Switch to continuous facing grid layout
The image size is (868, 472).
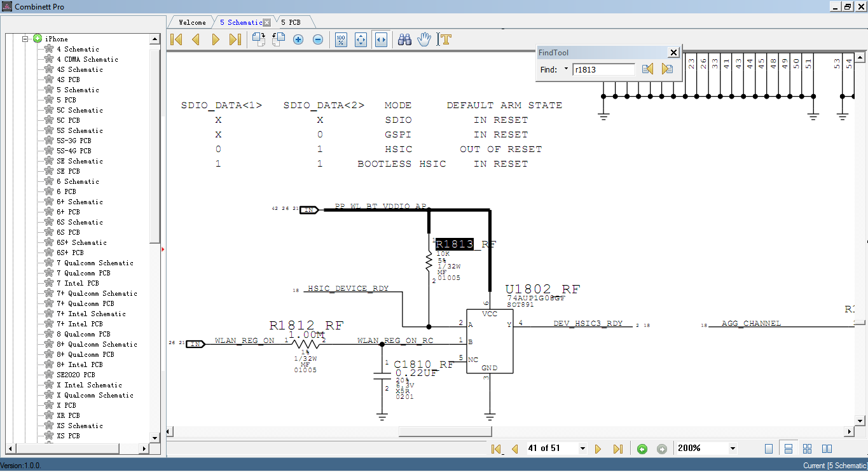(x=808, y=449)
